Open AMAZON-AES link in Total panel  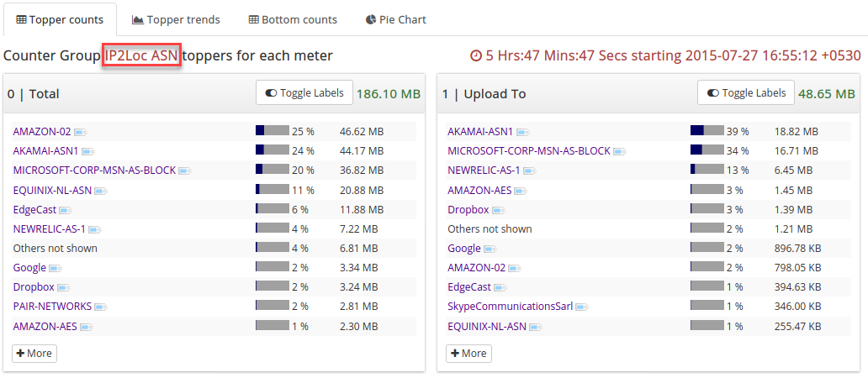tap(45, 326)
